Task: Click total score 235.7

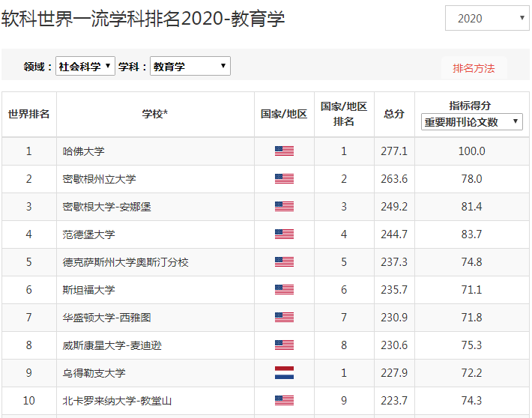Action: point(394,289)
